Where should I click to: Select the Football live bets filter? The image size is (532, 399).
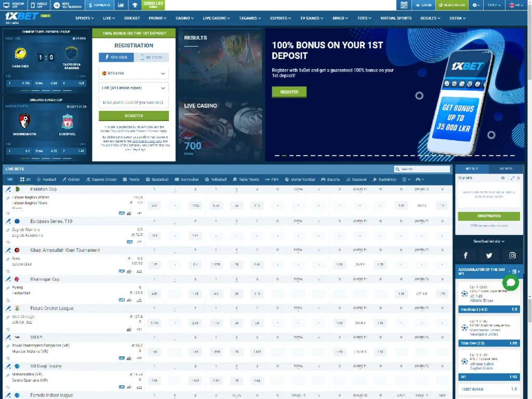46,179
